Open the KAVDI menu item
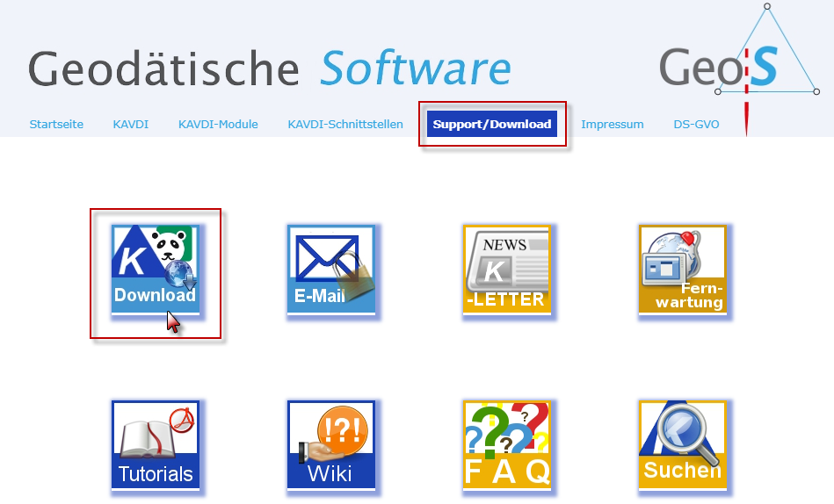The width and height of the screenshot is (834, 504). point(130,125)
